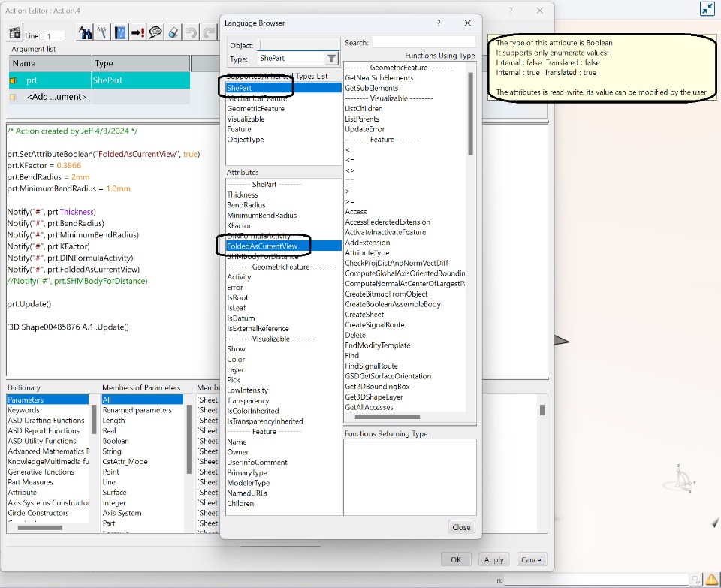Select Circle Constructors in Dictionary

pyautogui.click(x=38, y=513)
